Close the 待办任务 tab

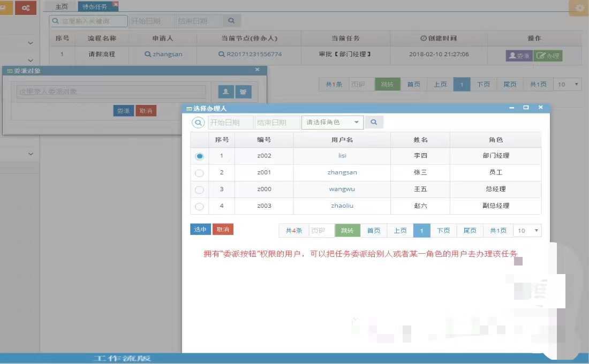coord(115,4)
